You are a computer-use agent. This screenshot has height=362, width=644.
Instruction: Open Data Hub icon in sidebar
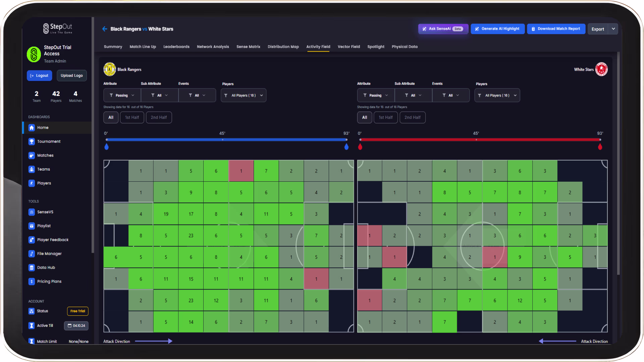coord(32,268)
